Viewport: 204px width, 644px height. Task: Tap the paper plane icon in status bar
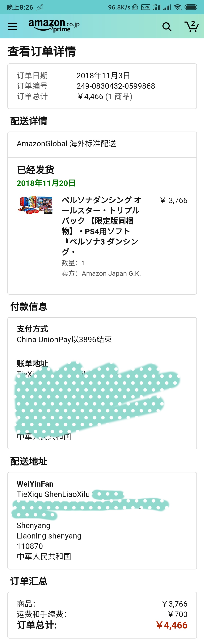click(x=39, y=7)
